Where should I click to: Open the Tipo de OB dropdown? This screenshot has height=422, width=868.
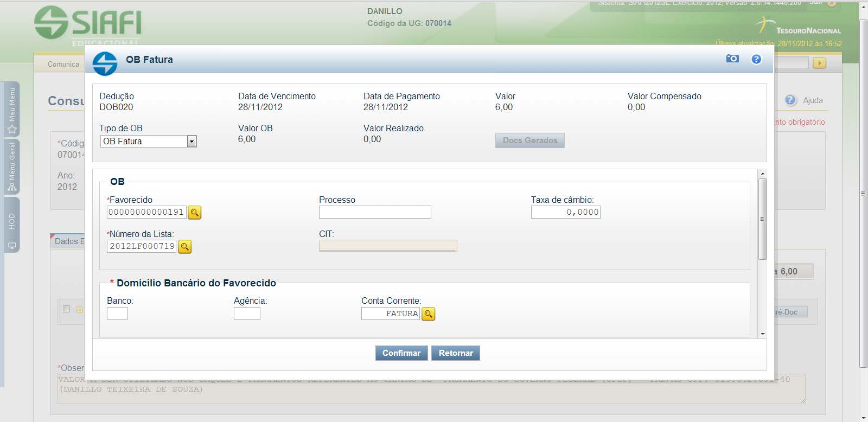point(149,141)
